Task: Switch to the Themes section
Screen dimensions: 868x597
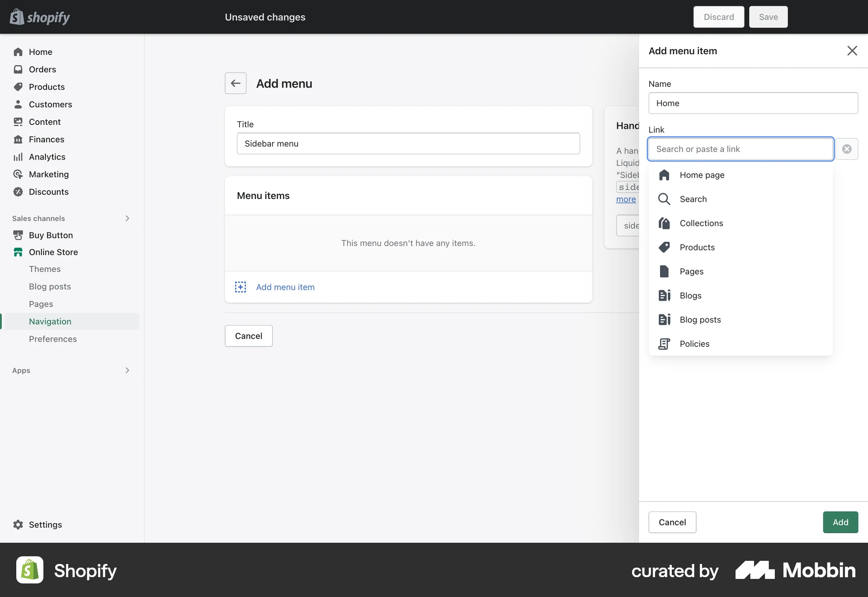Action: [x=45, y=269]
